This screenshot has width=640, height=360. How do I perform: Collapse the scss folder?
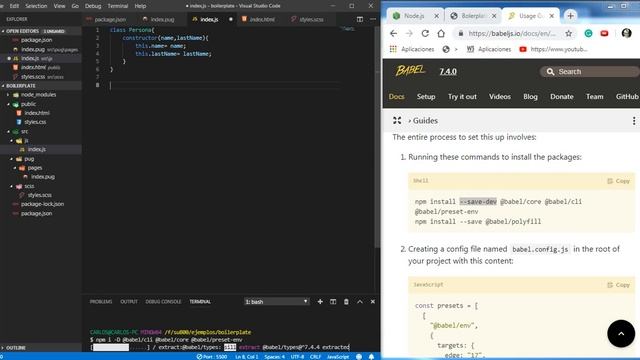[x=29, y=186]
